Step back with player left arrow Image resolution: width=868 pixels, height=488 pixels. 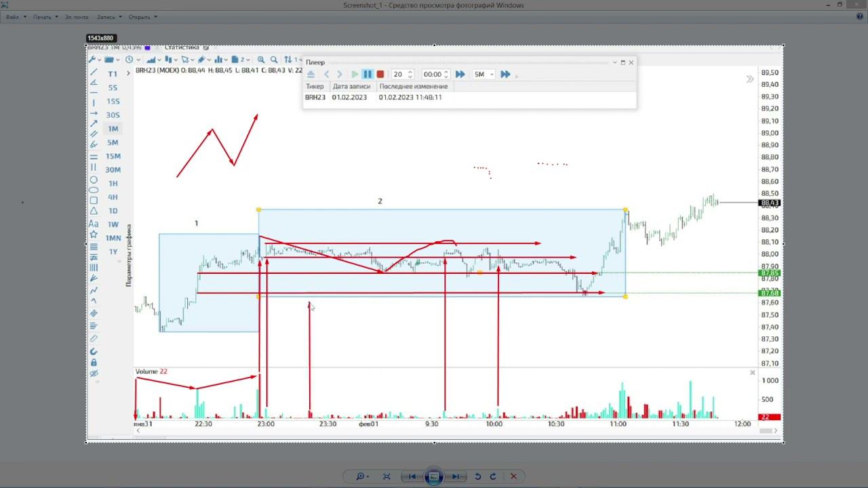click(326, 75)
